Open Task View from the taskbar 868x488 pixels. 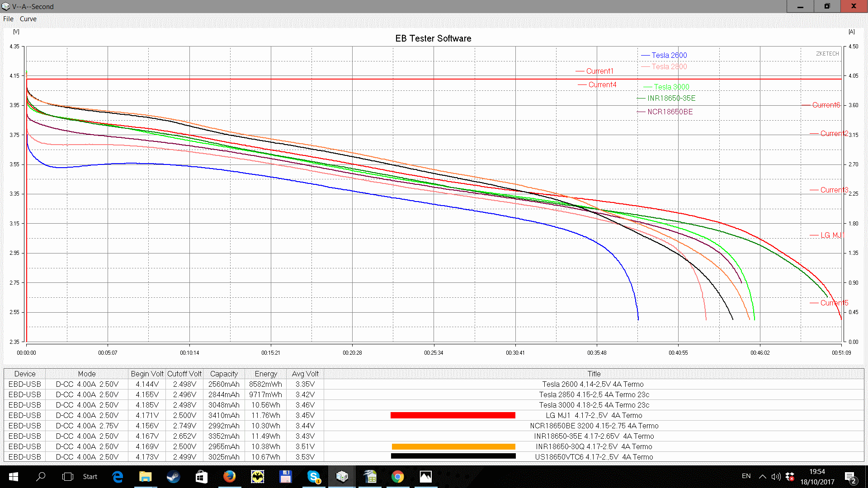point(67,476)
